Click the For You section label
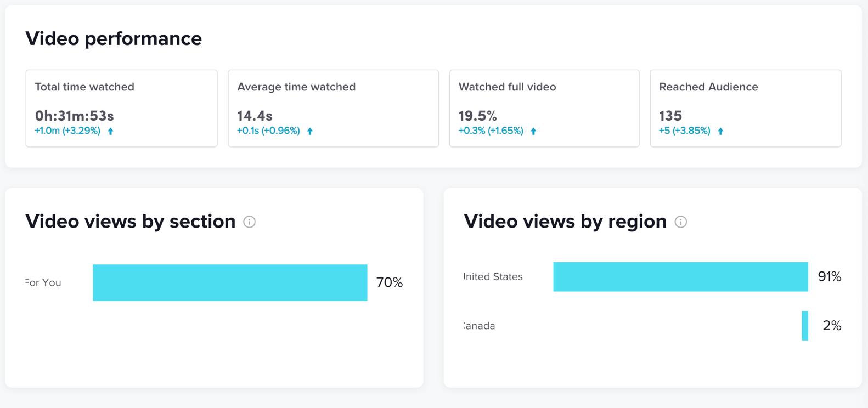 point(43,282)
